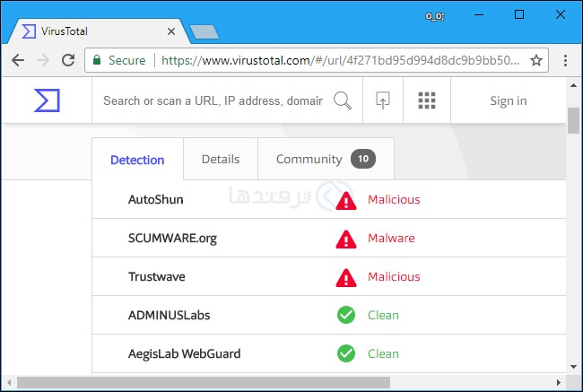The height and width of the screenshot is (392, 583).
Task: Select the Detection tab
Action: (x=137, y=160)
